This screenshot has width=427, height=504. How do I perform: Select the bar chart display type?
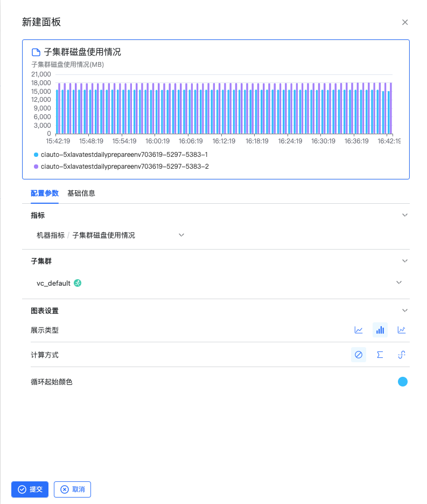click(x=380, y=330)
